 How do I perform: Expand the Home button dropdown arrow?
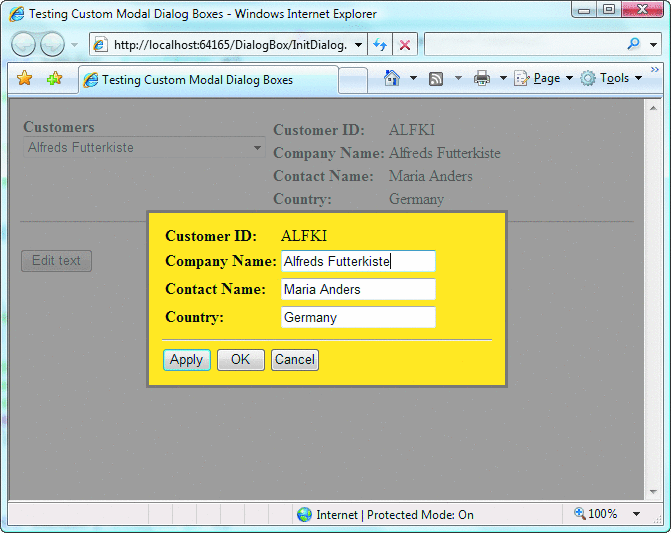point(413,78)
